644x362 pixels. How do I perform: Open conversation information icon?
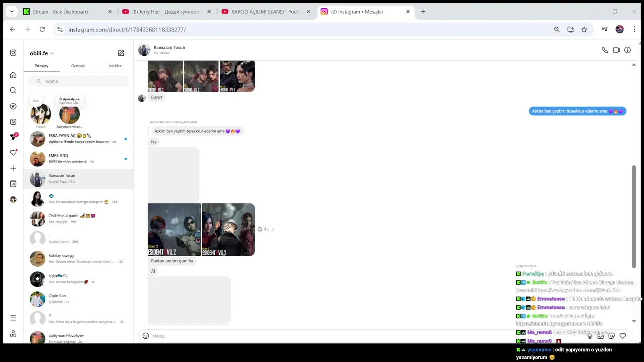pyautogui.click(x=627, y=50)
